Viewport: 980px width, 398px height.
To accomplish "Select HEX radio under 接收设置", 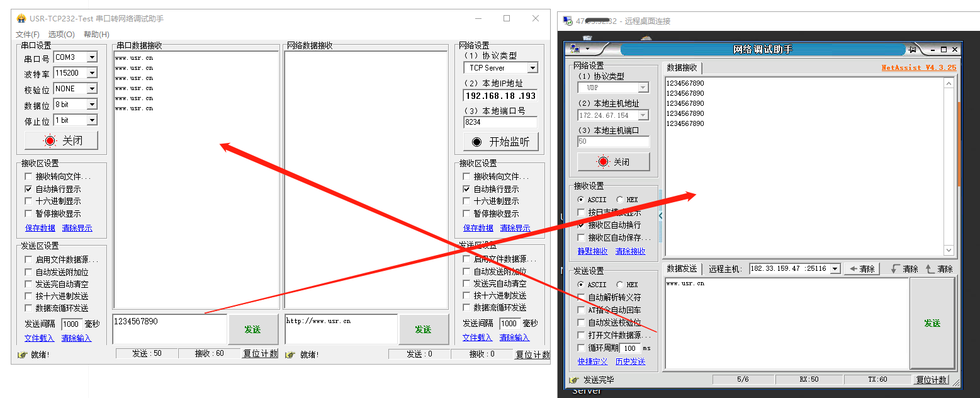I will point(620,200).
